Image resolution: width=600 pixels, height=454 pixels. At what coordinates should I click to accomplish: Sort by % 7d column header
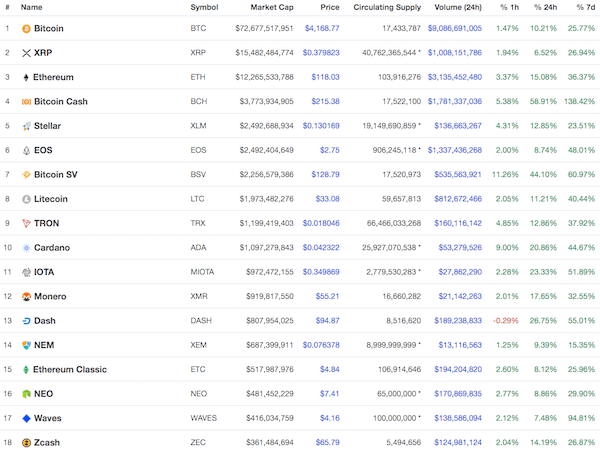tap(585, 7)
